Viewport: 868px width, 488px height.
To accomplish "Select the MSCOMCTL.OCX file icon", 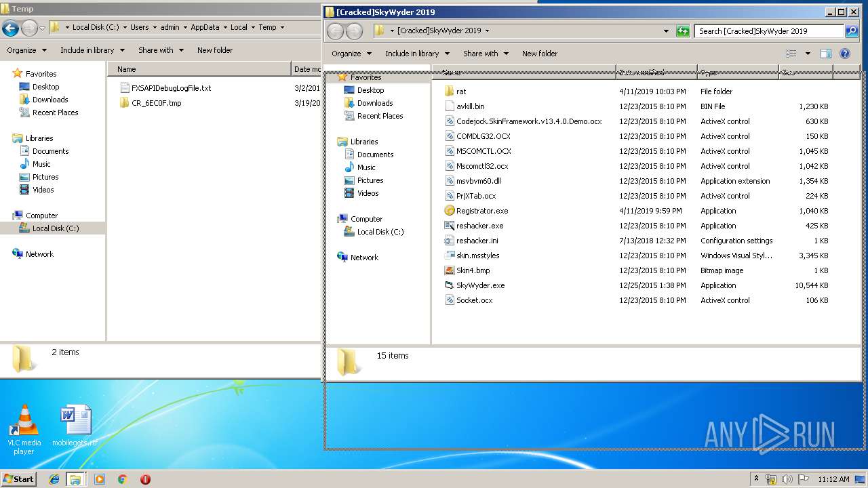I will pos(449,151).
